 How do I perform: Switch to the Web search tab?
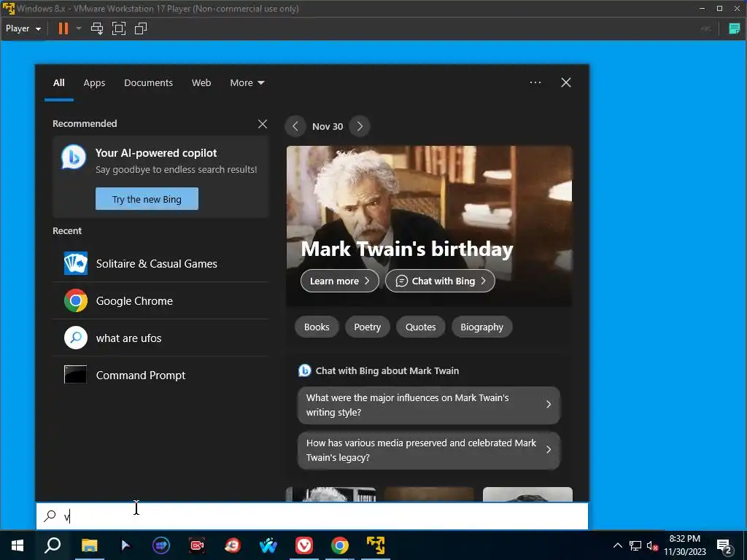coord(201,83)
